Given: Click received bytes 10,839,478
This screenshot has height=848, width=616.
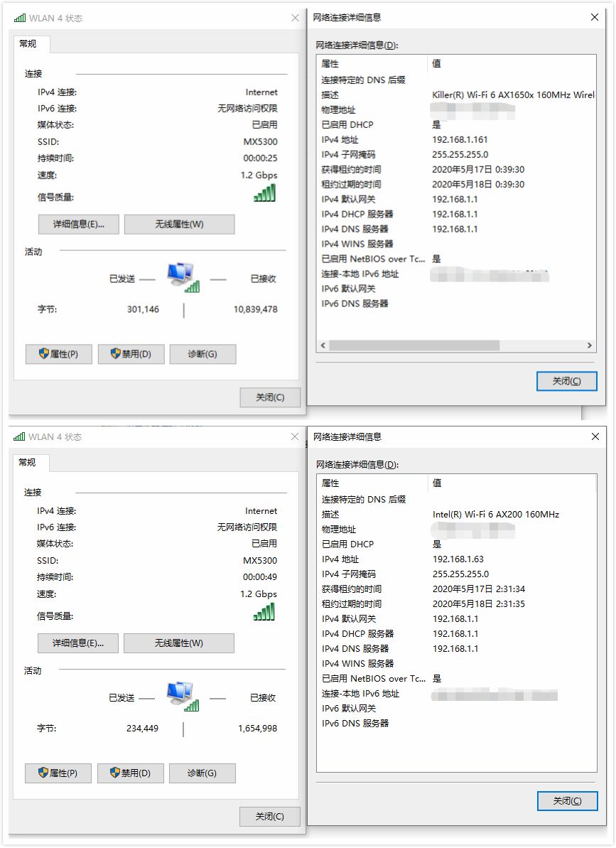Looking at the screenshot, I should click(256, 309).
